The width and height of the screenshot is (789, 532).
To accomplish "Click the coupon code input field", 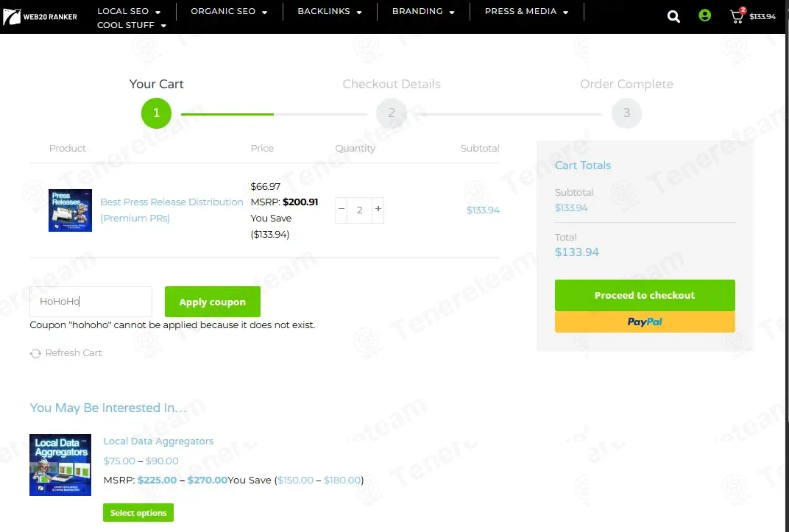I will (x=91, y=302).
